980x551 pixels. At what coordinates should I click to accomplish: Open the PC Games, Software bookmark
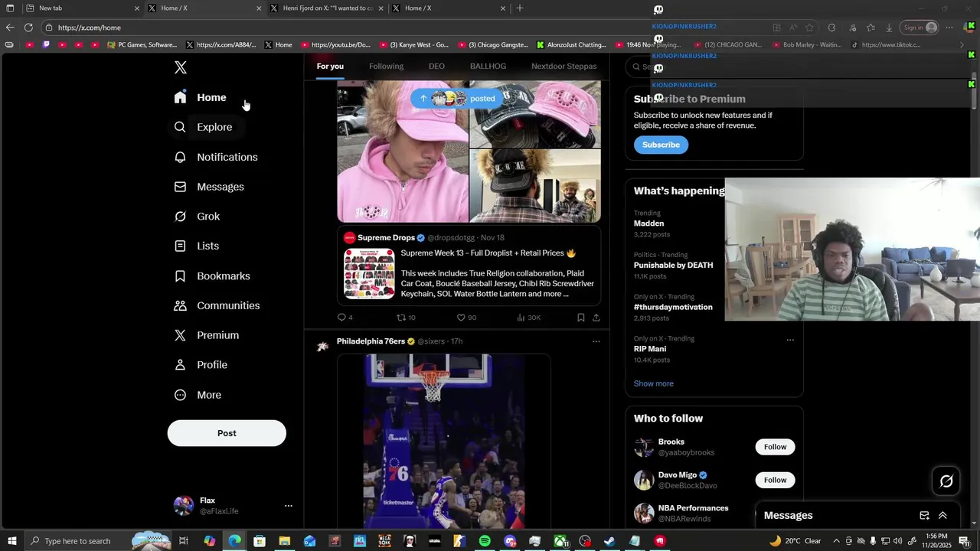click(143, 45)
